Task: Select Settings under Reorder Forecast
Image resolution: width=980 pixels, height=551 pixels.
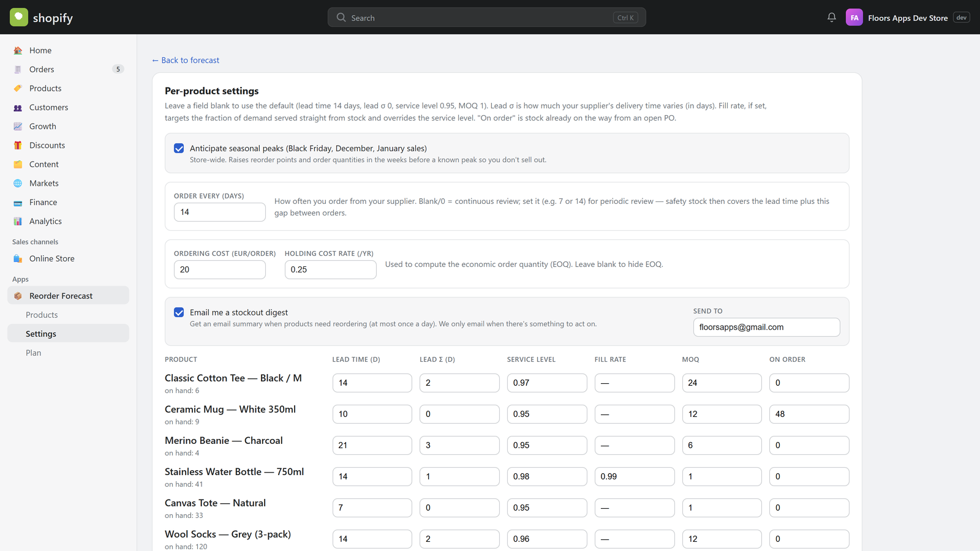Action: point(68,334)
